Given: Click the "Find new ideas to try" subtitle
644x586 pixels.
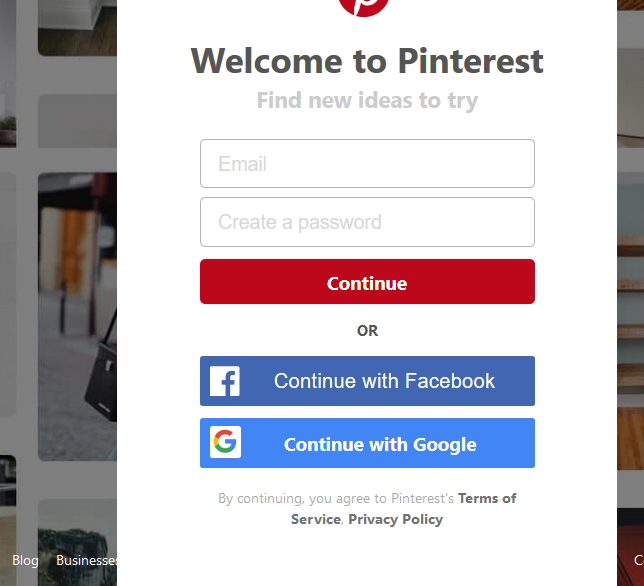Looking at the screenshot, I should click(367, 100).
